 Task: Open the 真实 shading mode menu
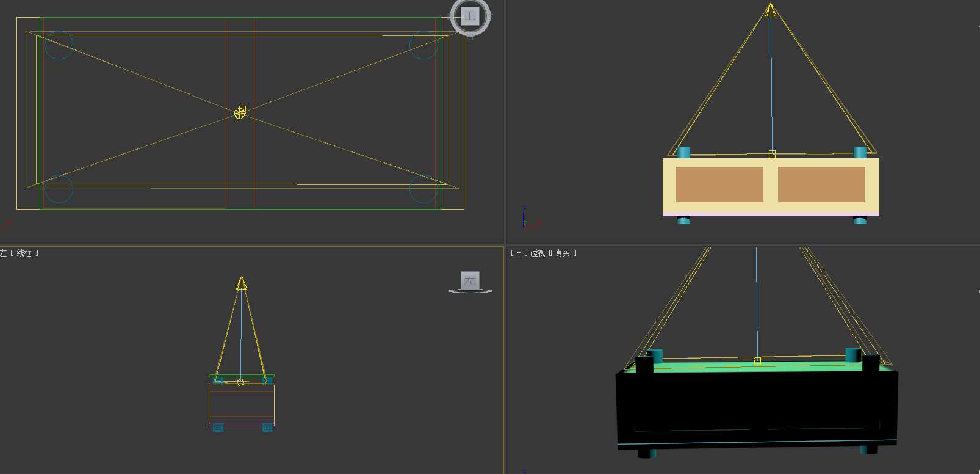tap(562, 253)
